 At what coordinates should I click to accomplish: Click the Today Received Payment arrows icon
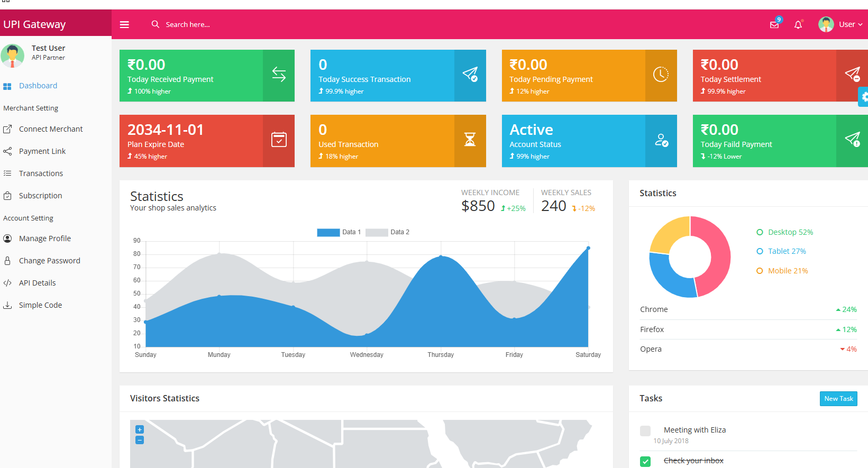pyautogui.click(x=279, y=75)
